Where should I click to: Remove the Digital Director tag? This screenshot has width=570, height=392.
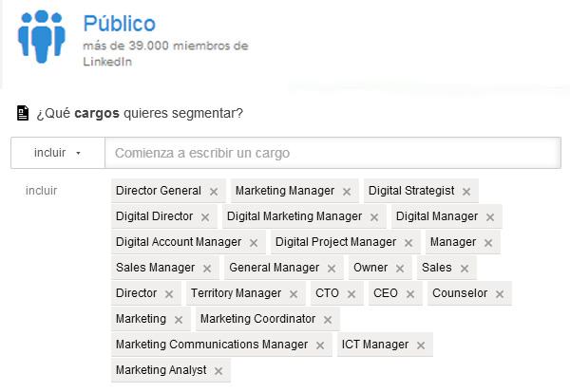click(x=205, y=217)
